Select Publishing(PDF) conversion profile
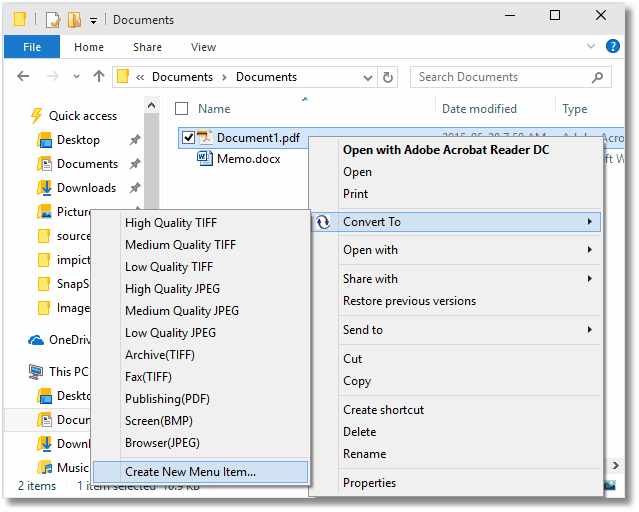The image size is (639, 512). click(167, 399)
